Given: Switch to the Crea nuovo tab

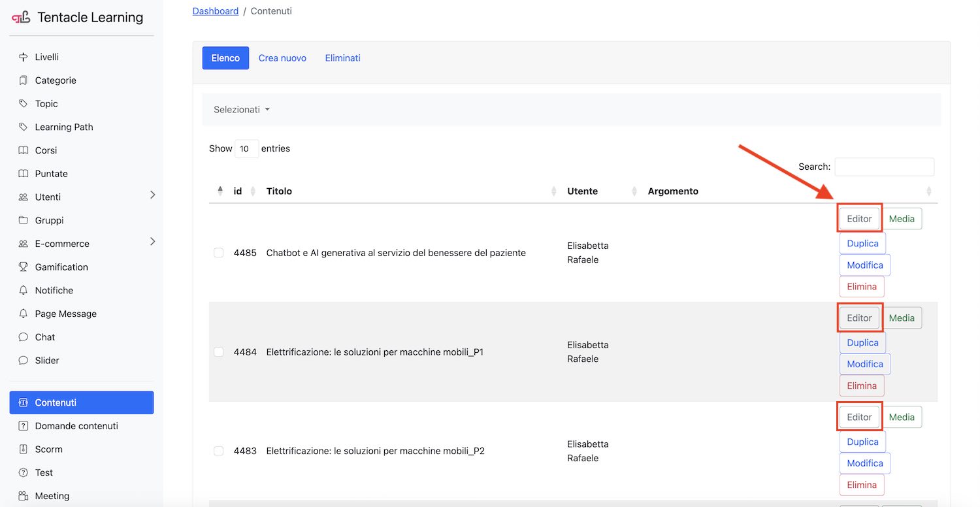Looking at the screenshot, I should pyautogui.click(x=282, y=58).
